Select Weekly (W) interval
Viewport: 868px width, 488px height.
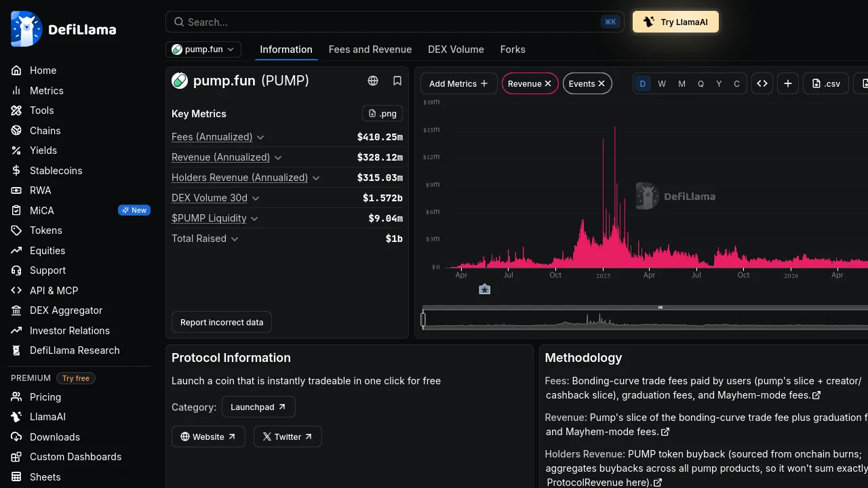[662, 83]
